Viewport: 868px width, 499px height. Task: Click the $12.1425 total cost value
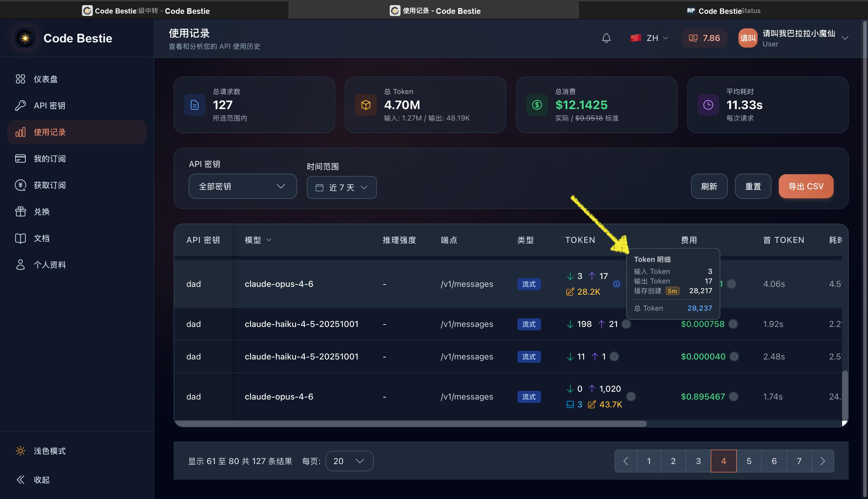click(581, 105)
